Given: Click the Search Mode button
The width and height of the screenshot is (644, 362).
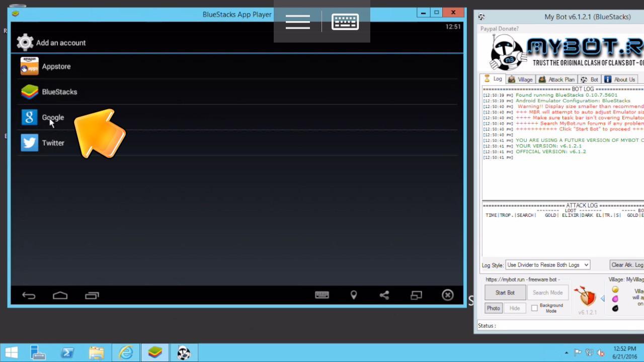Looking at the screenshot, I should pos(547,293).
